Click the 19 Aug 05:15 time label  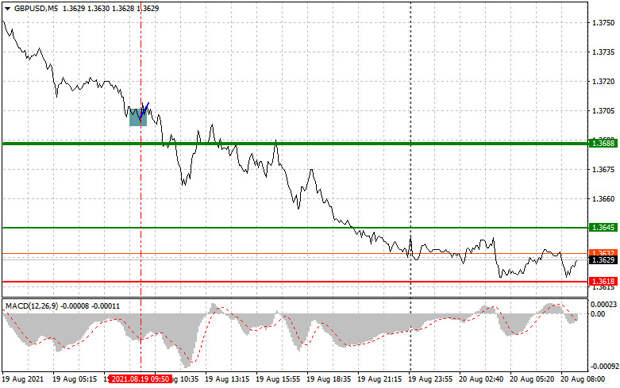coord(74,379)
